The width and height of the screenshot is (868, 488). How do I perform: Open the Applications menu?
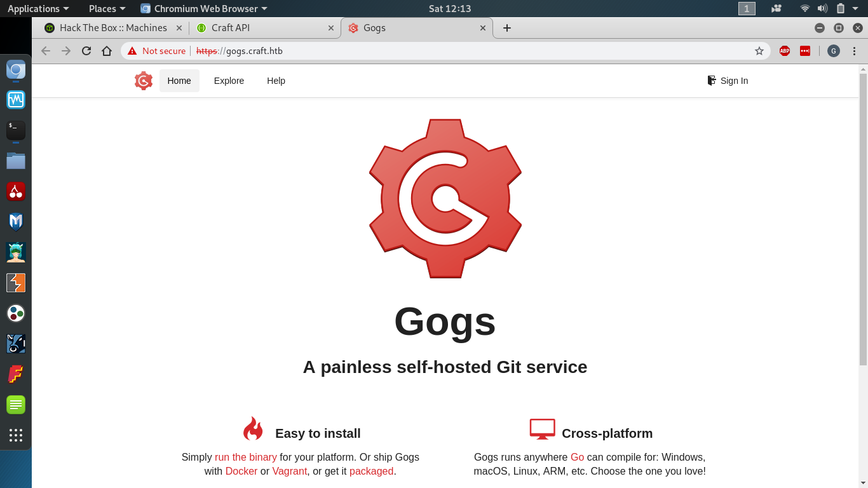34,8
